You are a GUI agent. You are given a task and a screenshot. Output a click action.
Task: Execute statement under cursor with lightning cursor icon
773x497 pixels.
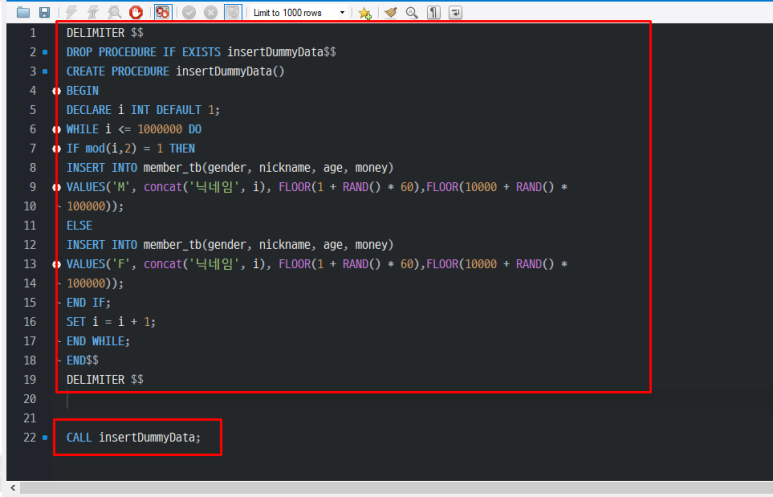click(93, 12)
